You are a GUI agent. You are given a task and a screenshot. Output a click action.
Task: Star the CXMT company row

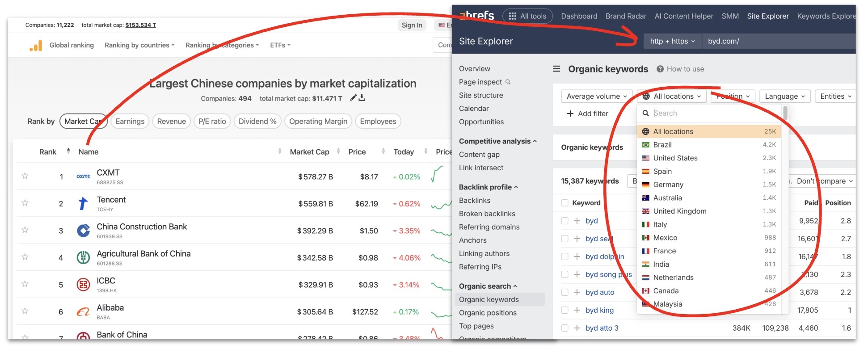[25, 176]
